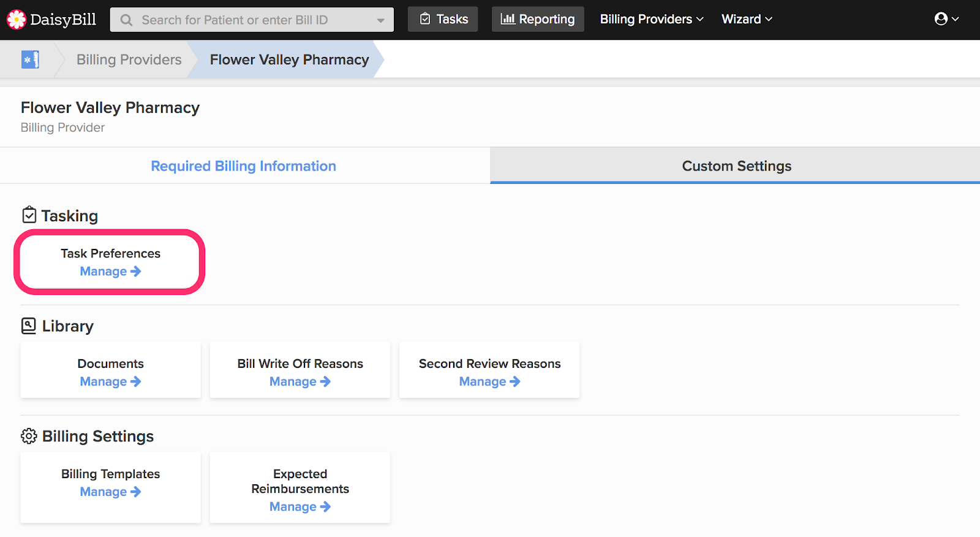Go to the Billing Providers breadcrumb
This screenshot has width=980, height=537.
129,59
